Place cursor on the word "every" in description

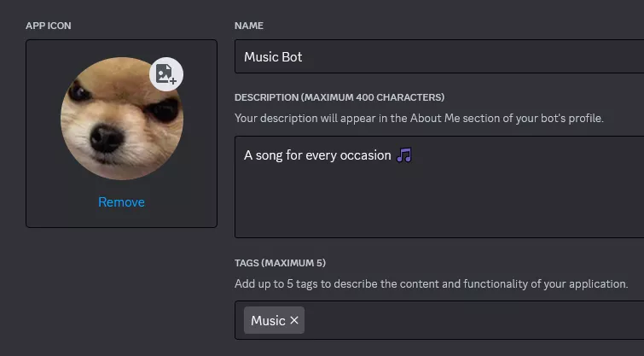coord(314,155)
